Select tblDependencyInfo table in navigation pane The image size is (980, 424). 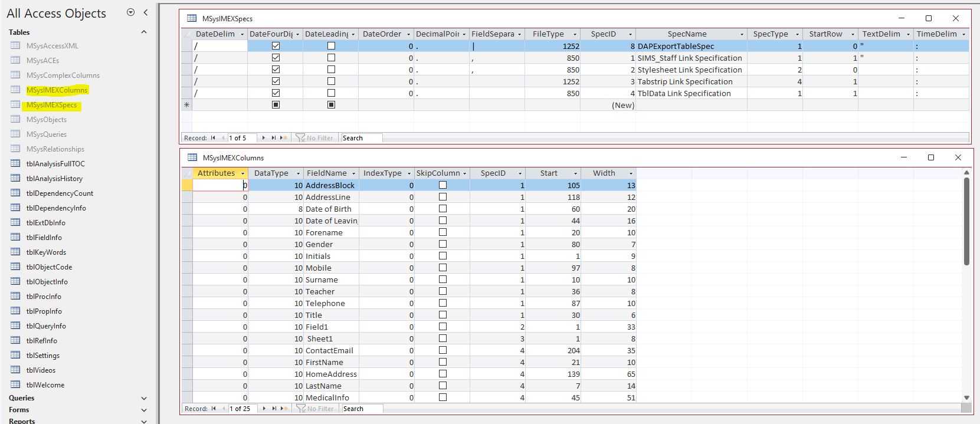pos(56,208)
